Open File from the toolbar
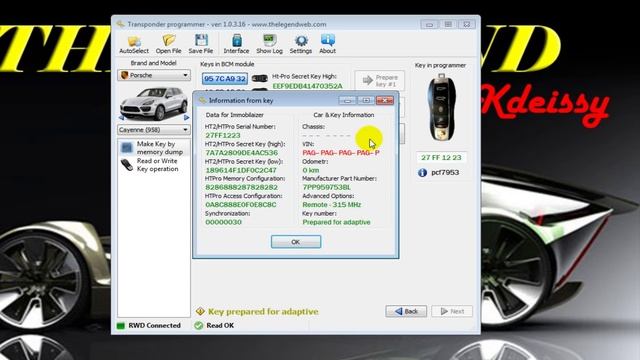This screenshot has height=360, width=640. pyautogui.click(x=168, y=44)
